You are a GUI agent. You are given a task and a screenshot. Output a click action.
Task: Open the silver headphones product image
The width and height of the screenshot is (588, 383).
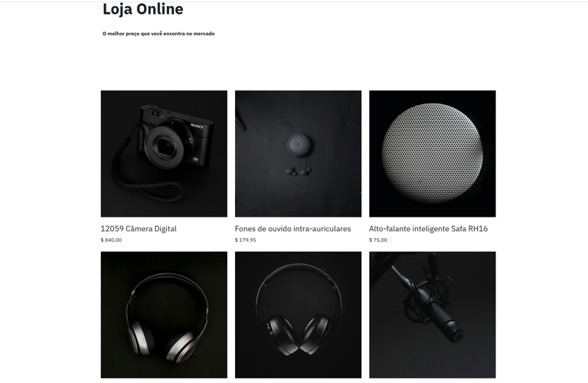tap(164, 315)
